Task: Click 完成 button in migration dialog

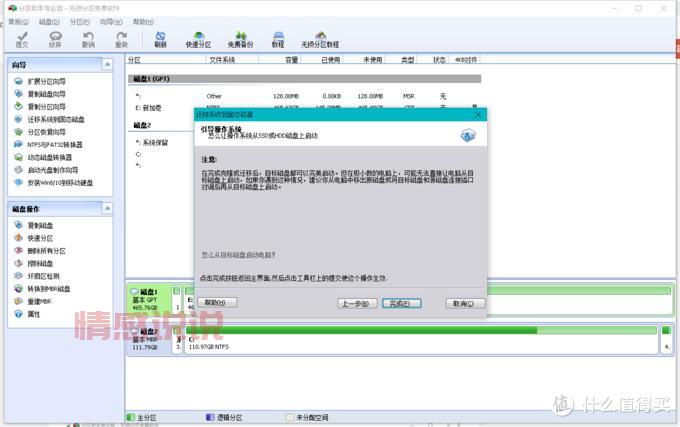Action: pos(400,302)
